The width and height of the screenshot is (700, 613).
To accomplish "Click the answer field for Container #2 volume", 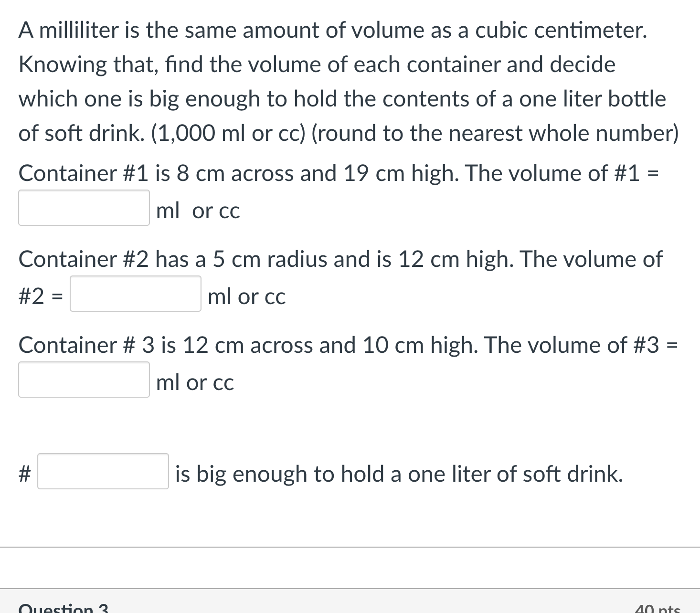I will [135, 294].
